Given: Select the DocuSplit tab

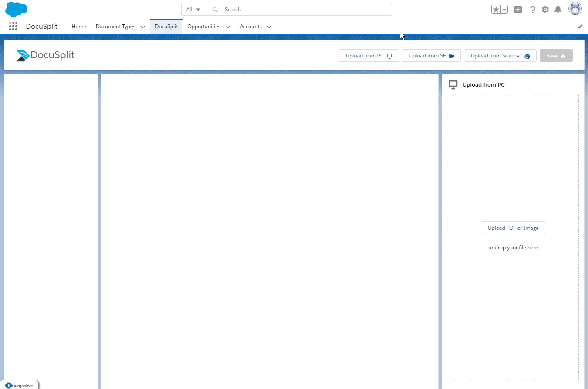Looking at the screenshot, I should coord(166,27).
